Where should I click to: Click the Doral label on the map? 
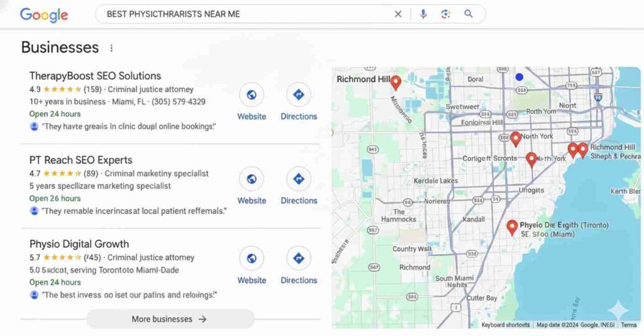point(475,80)
